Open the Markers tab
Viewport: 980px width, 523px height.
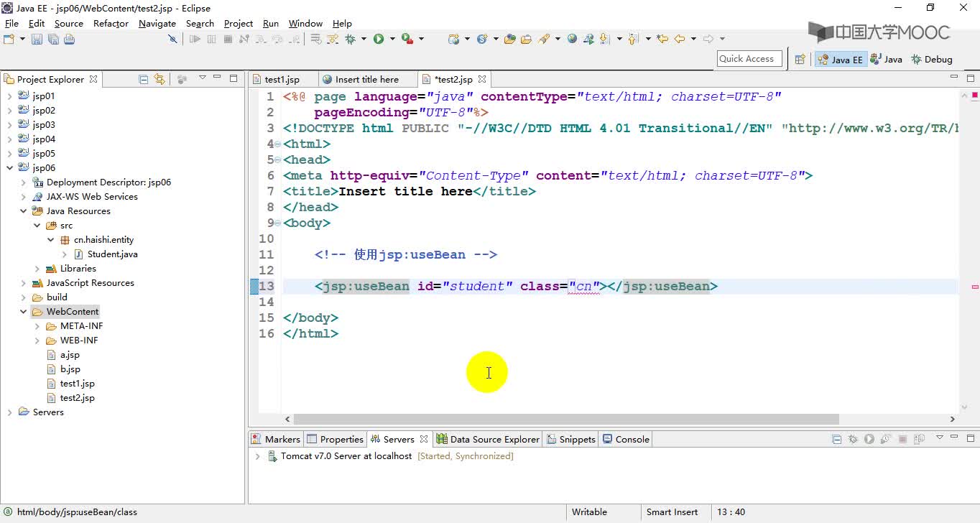pyautogui.click(x=276, y=439)
